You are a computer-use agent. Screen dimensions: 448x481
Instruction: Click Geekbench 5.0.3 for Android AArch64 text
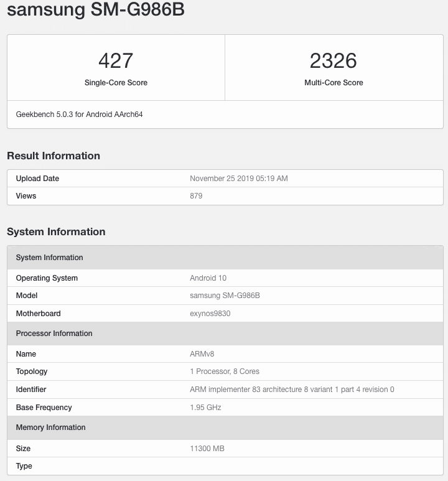click(x=79, y=114)
